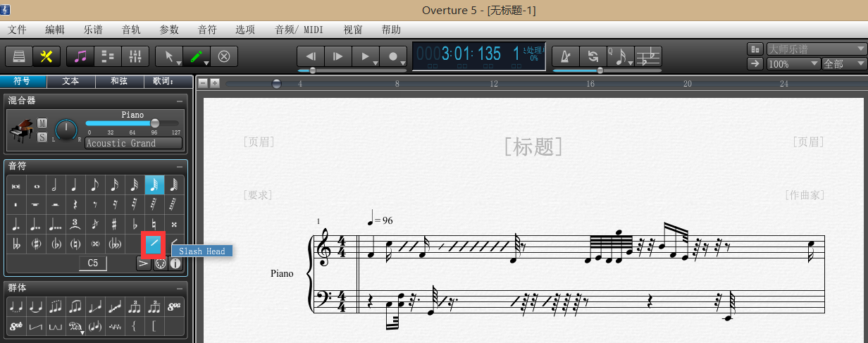Select the whole note in notes palette
The width and height of the screenshot is (868, 343).
35,185
